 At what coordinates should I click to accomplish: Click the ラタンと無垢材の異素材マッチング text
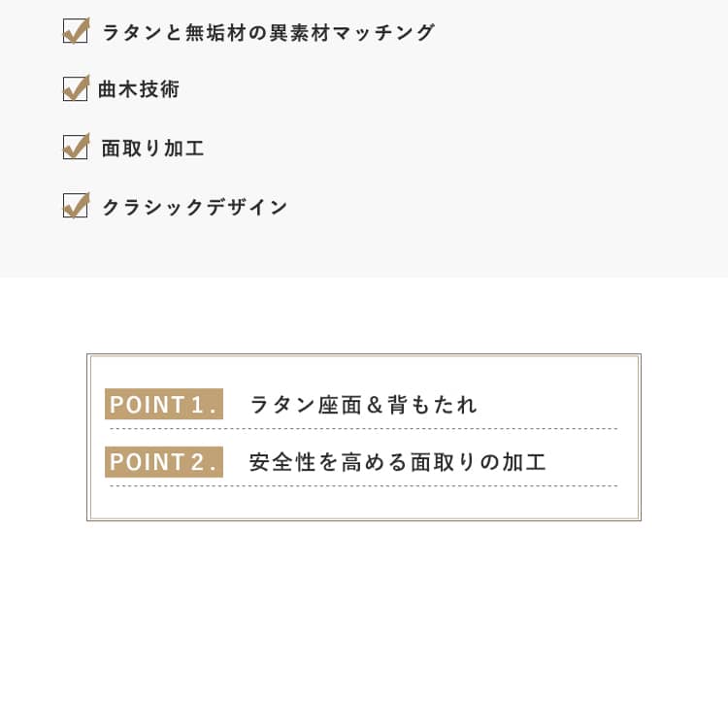(x=268, y=32)
